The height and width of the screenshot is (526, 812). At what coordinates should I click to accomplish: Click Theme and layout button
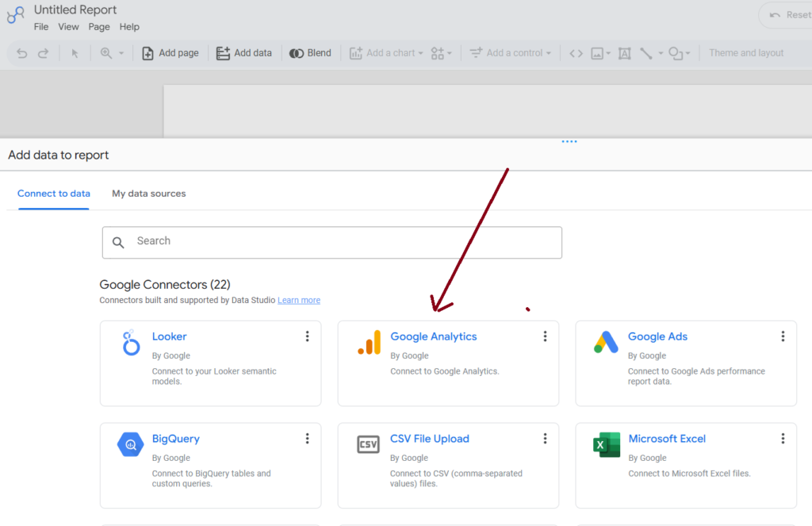click(745, 53)
